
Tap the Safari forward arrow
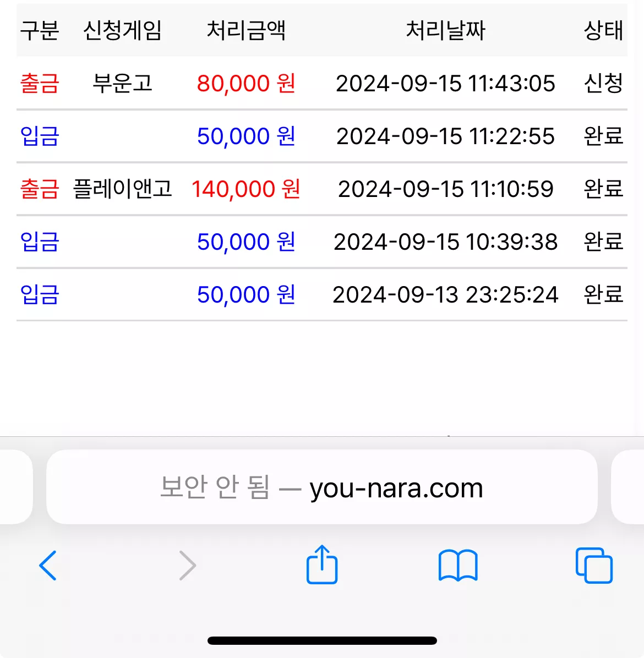(x=188, y=565)
